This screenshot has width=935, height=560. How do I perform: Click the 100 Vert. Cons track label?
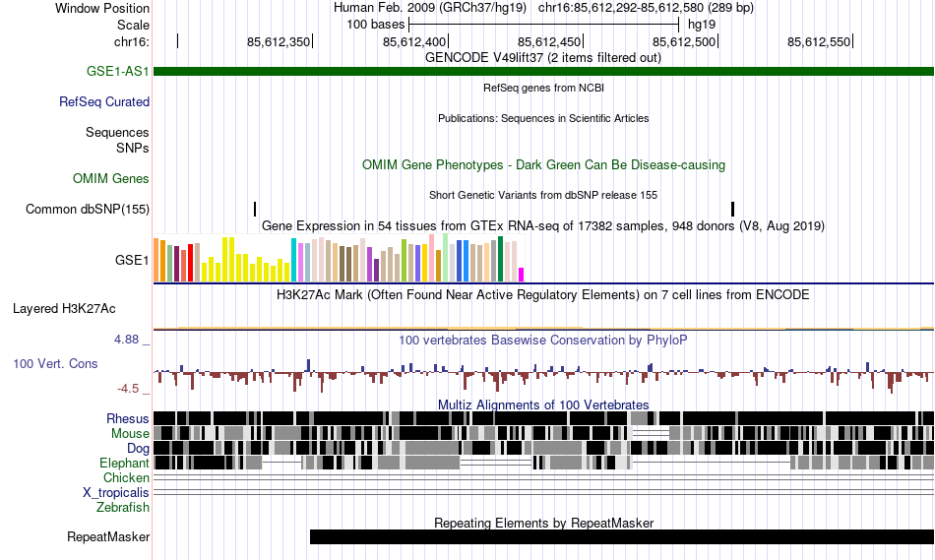click(55, 364)
